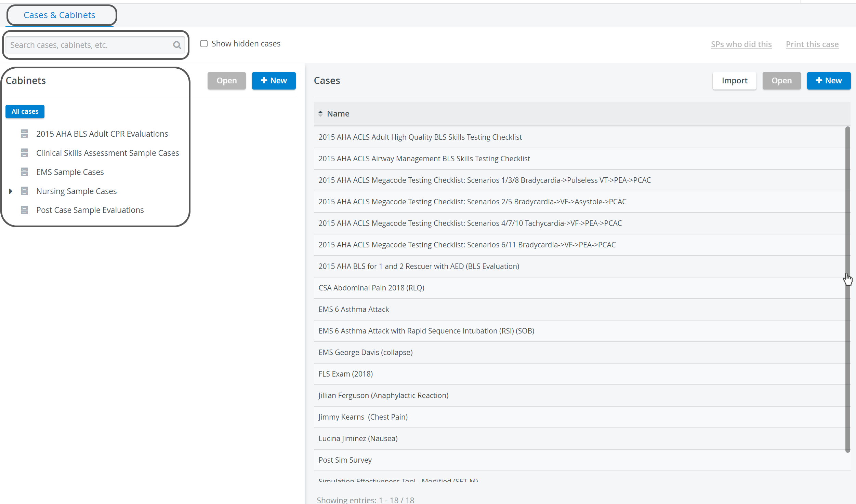Image resolution: width=856 pixels, height=504 pixels.
Task: Click the search magnifier icon
Action: (x=177, y=45)
